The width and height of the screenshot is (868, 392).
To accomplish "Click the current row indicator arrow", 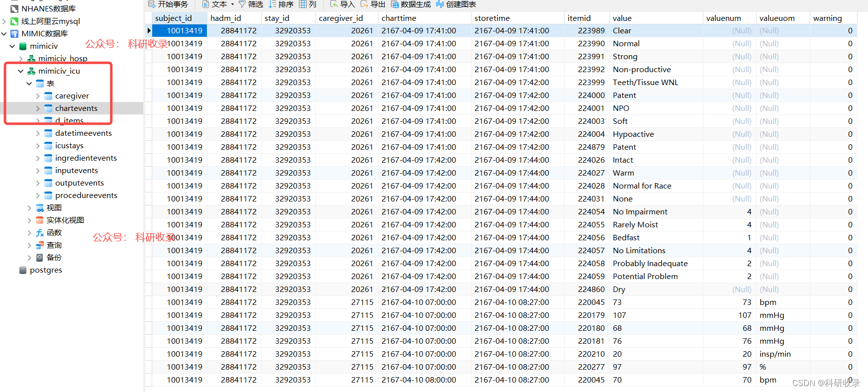I will tap(149, 31).
